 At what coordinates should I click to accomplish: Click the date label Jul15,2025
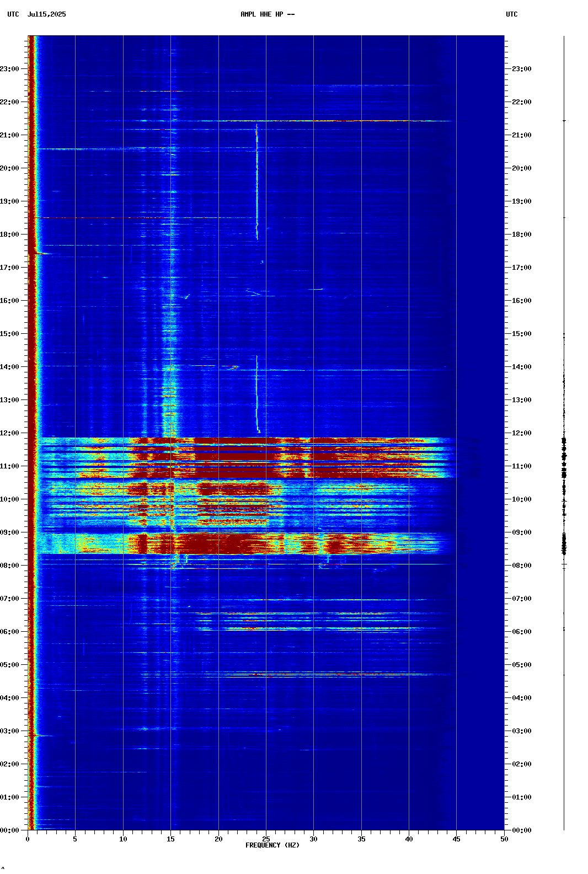point(46,14)
